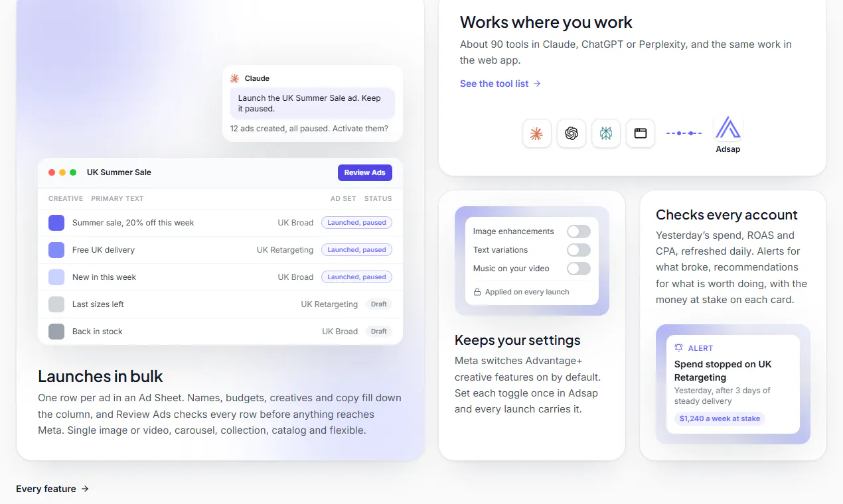Toggle the Image enhancements switch
The height and width of the screenshot is (504, 843).
[579, 231]
